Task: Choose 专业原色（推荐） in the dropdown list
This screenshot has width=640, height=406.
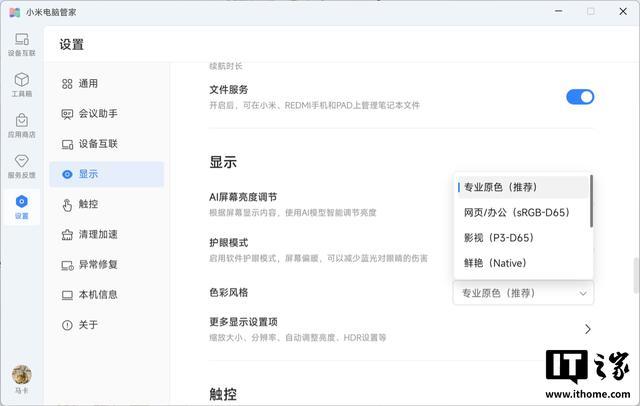Action: [523, 187]
